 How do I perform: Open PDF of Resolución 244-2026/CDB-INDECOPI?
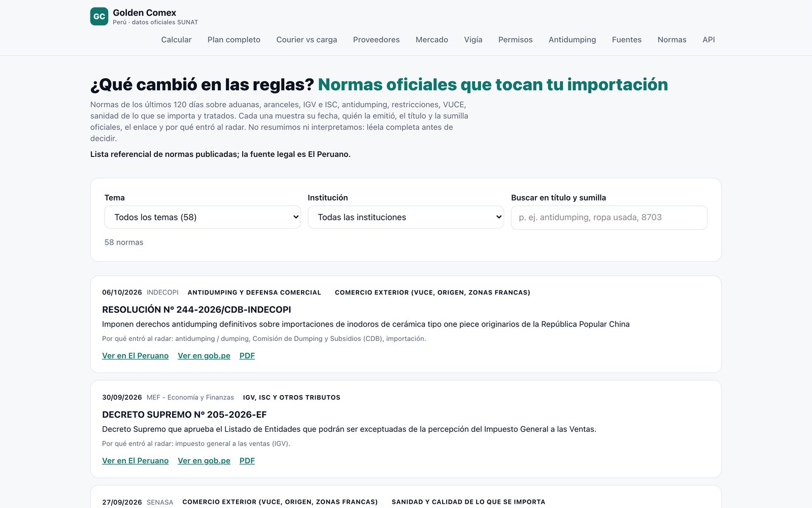point(247,356)
